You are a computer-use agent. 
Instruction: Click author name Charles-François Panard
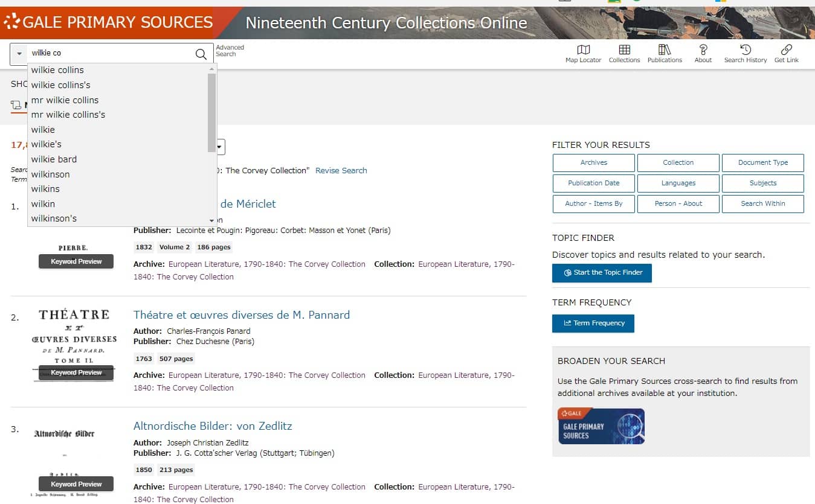pyautogui.click(x=208, y=331)
